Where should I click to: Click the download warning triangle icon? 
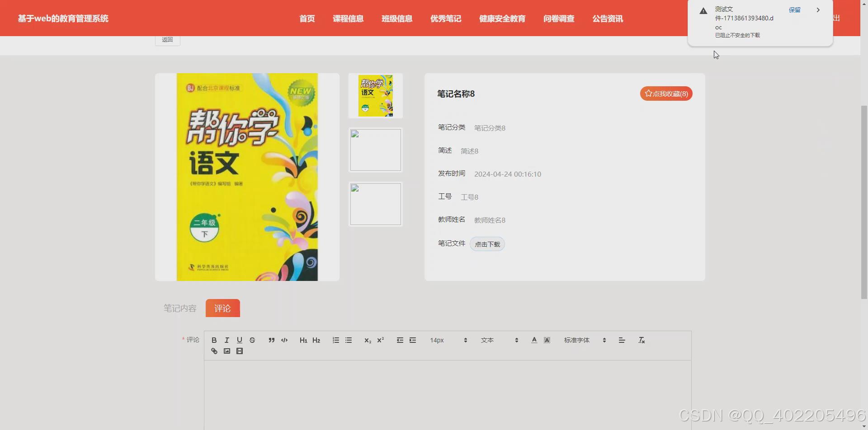pyautogui.click(x=703, y=11)
